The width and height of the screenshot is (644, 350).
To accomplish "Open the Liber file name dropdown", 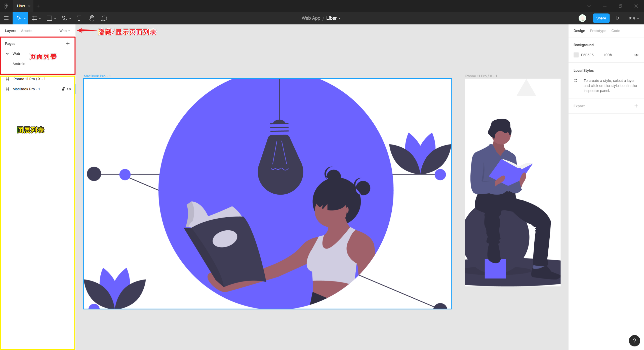I will pos(333,18).
